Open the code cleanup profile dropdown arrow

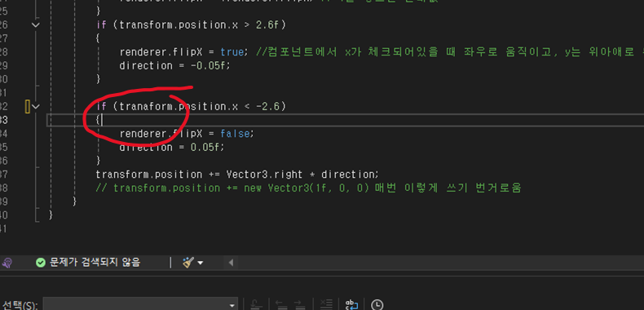(x=200, y=263)
